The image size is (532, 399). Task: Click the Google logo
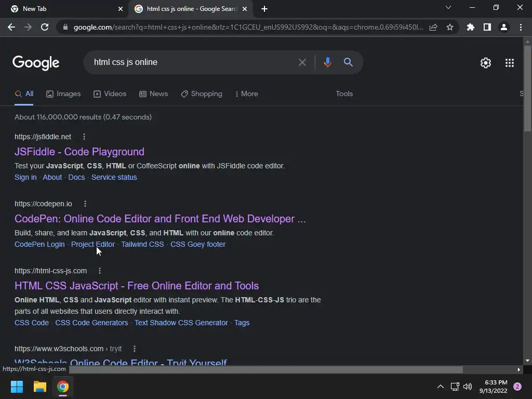pos(36,63)
